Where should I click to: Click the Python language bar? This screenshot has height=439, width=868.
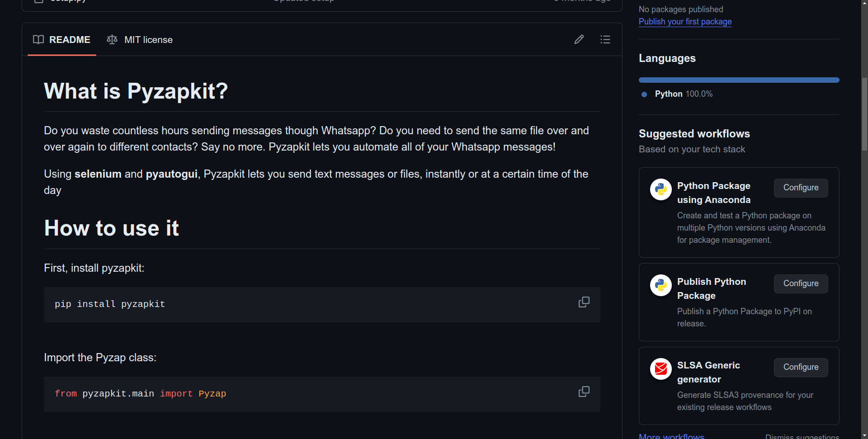pyautogui.click(x=739, y=80)
